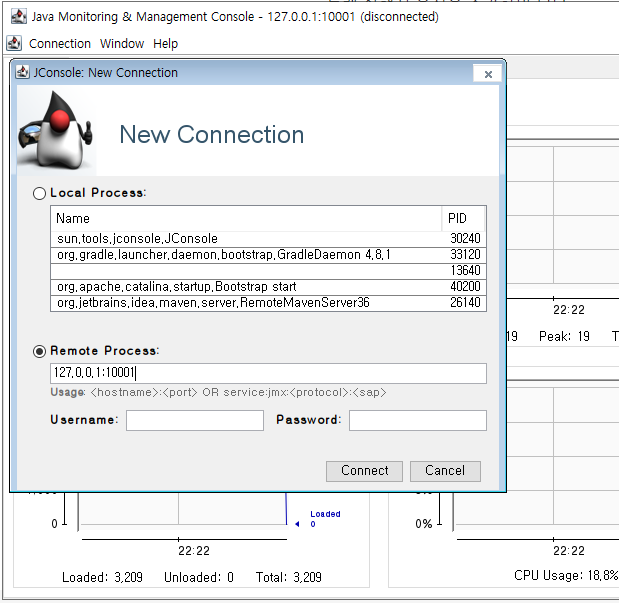Select the GradleDaemon 4.8.1 process row
The width and height of the screenshot is (619, 603).
tap(268, 255)
